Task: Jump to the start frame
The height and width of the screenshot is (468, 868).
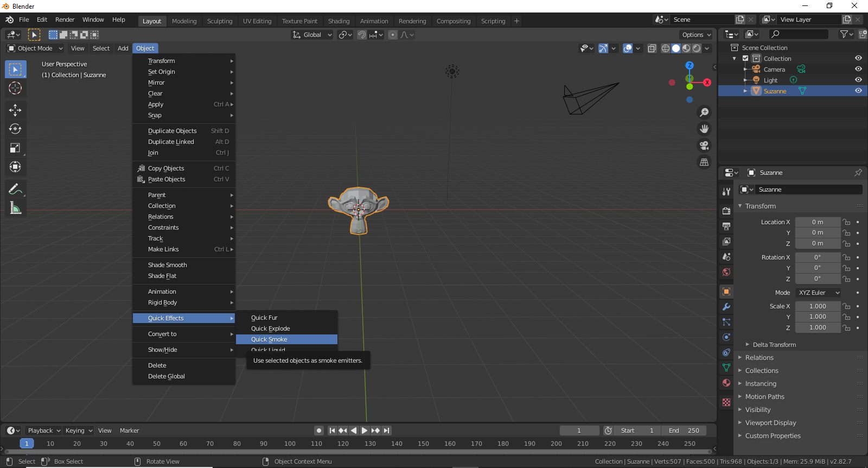Action: coord(332,431)
